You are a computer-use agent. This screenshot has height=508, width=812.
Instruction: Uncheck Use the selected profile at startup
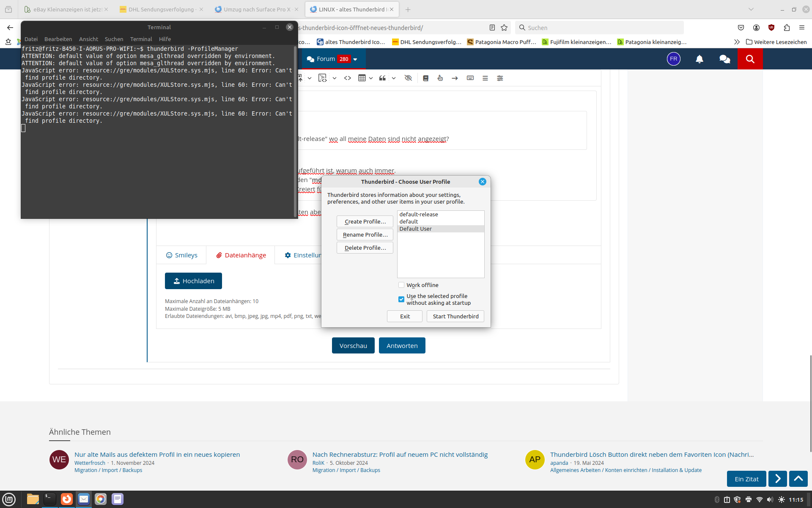pos(401,299)
